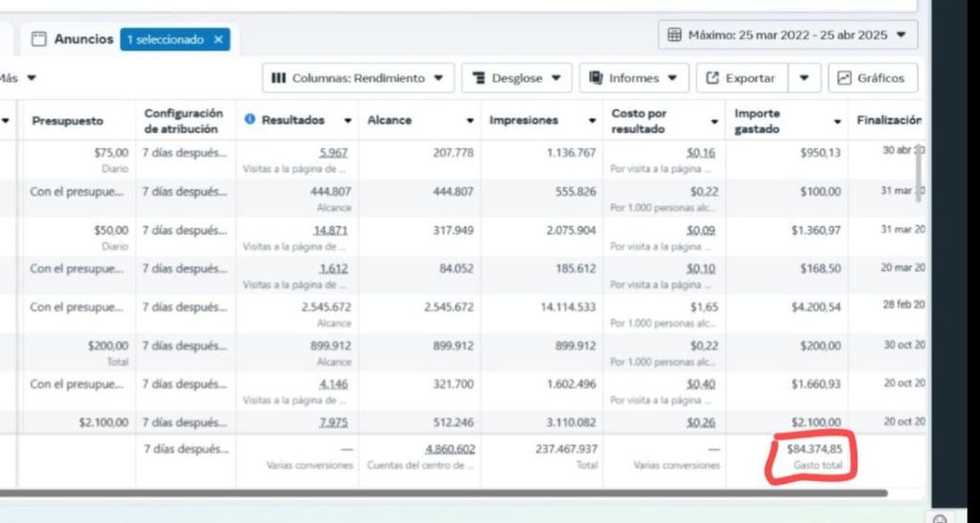Image resolution: width=980 pixels, height=523 pixels.
Task: Click the columns icon beside Columnas
Action: point(278,79)
